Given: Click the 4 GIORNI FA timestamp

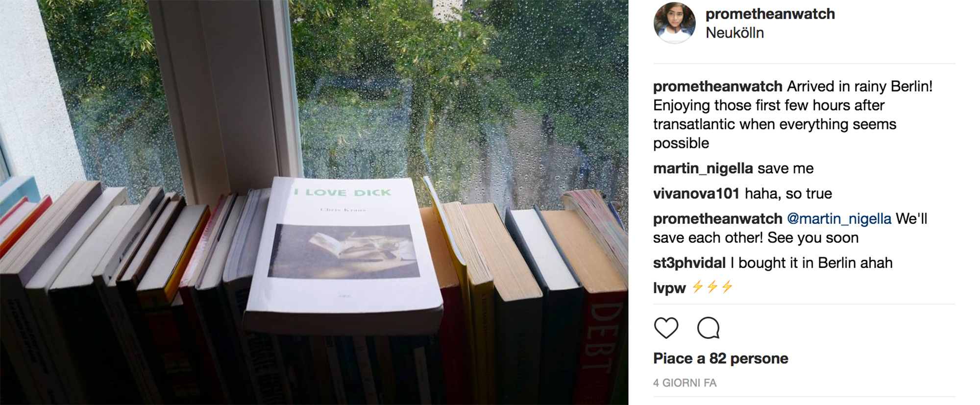Looking at the screenshot, I should tap(685, 383).
